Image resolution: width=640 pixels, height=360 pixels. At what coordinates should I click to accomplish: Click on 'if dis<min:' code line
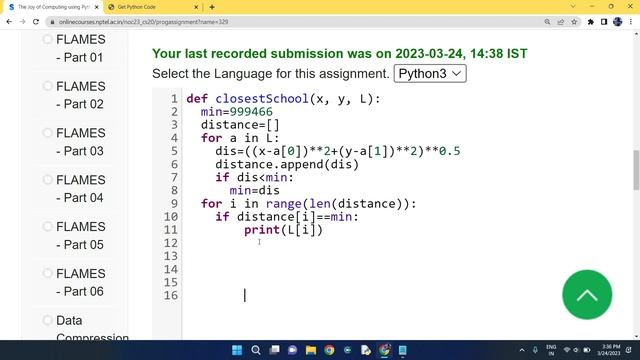254,177
